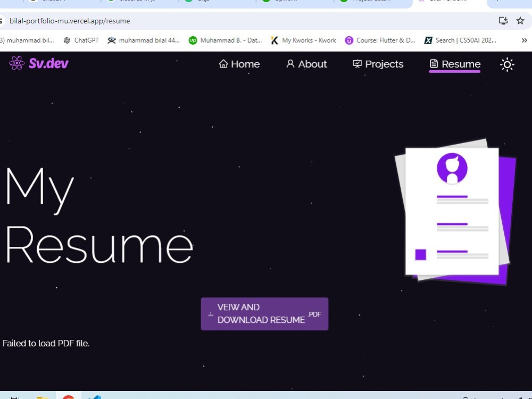This screenshot has width=532, height=399.
Task: Click the resume document illustration
Action: [x=455, y=212]
